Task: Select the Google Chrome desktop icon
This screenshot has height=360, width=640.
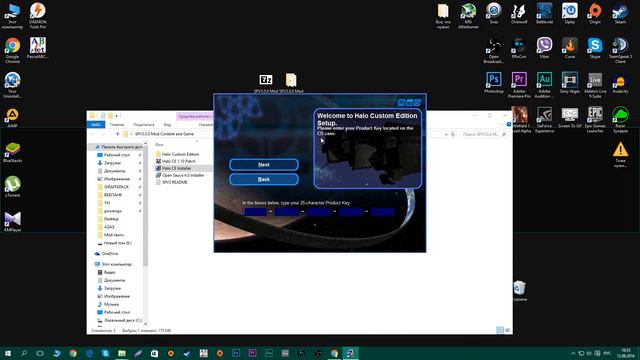Action: tap(12, 50)
